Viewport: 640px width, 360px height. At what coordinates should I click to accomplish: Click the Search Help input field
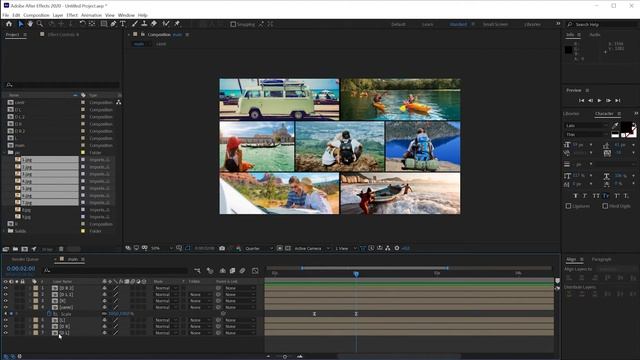coord(602,24)
